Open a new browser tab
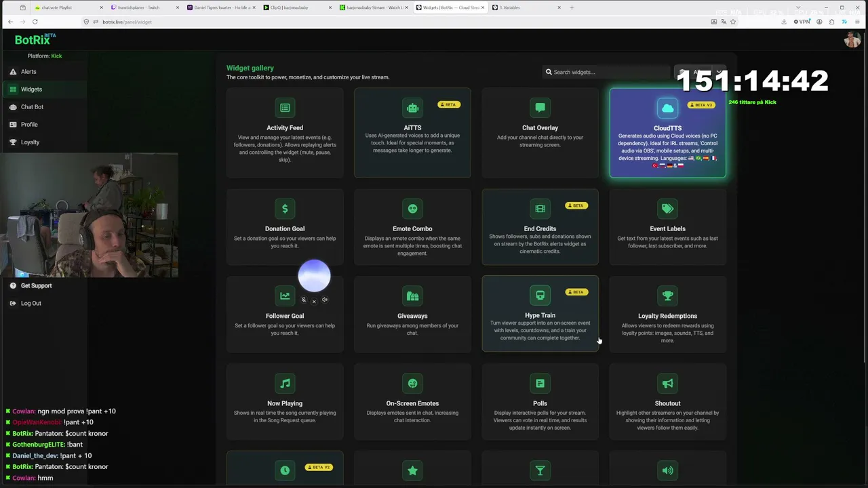Viewport: 868px width, 488px height. [x=572, y=7]
